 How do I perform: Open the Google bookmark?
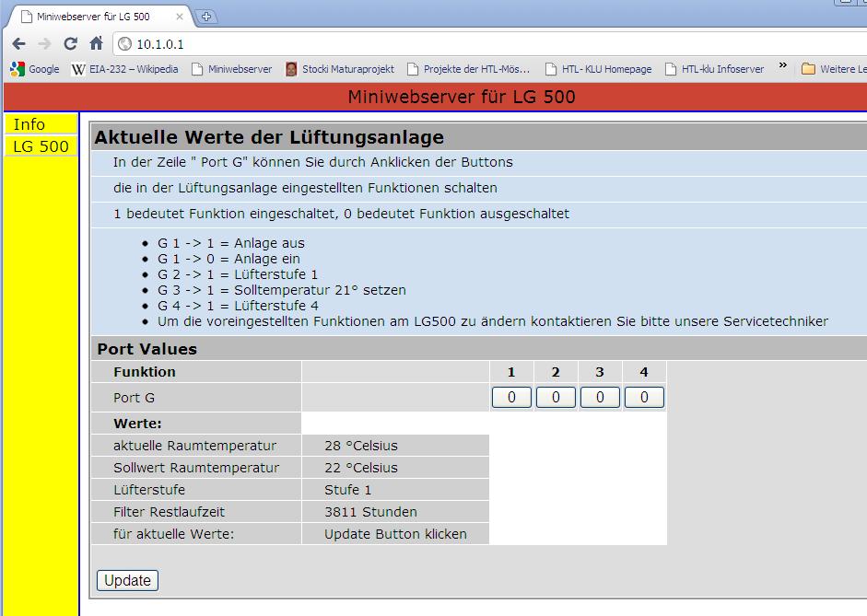coord(35,69)
